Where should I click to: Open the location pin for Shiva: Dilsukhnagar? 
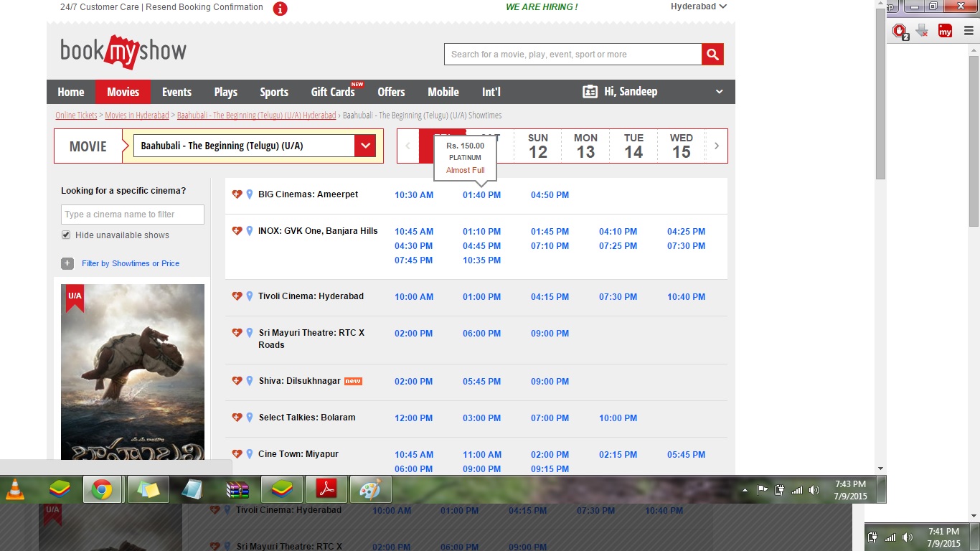tap(250, 381)
